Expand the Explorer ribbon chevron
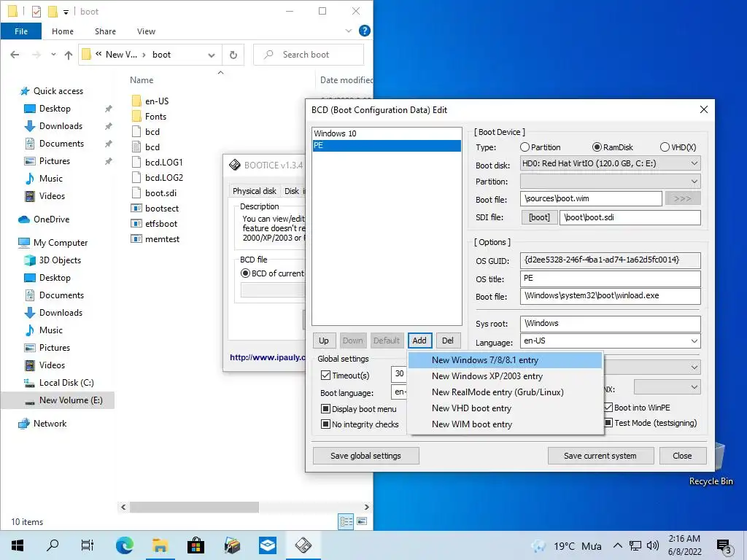This screenshot has height=560, width=747. tap(349, 31)
